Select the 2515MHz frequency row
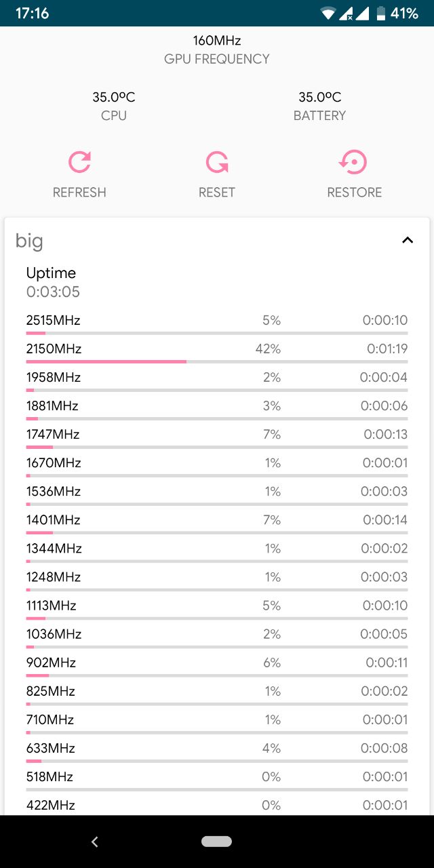This screenshot has width=434, height=868. point(217,323)
